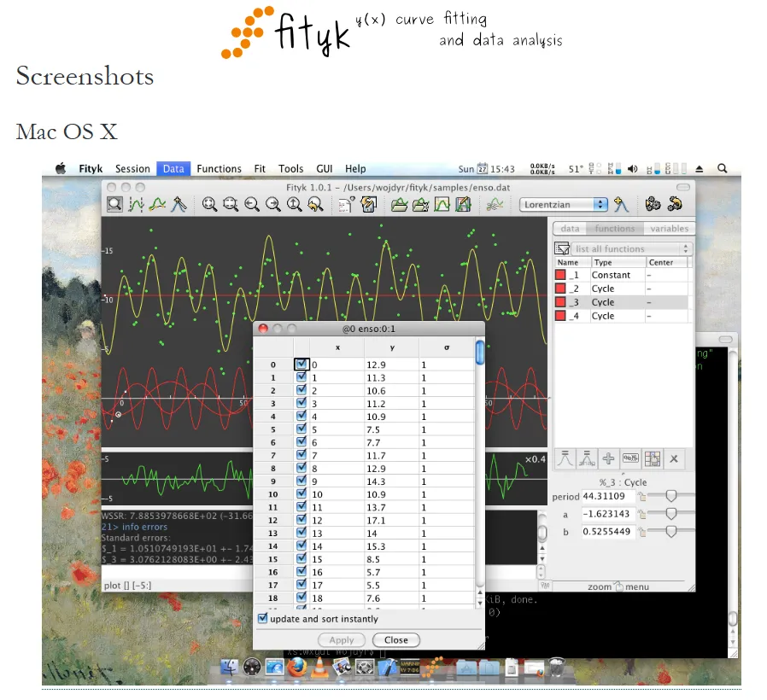Viewport: 767px width, 700px height.
Task: Click the zoom right magnifier icon
Action: click(x=273, y=204)
